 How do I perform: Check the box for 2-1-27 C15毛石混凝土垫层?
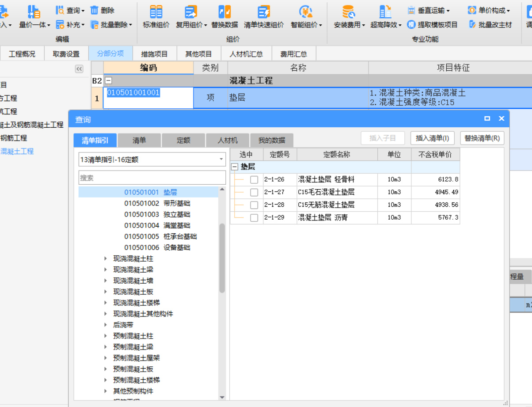click(254, 192)
